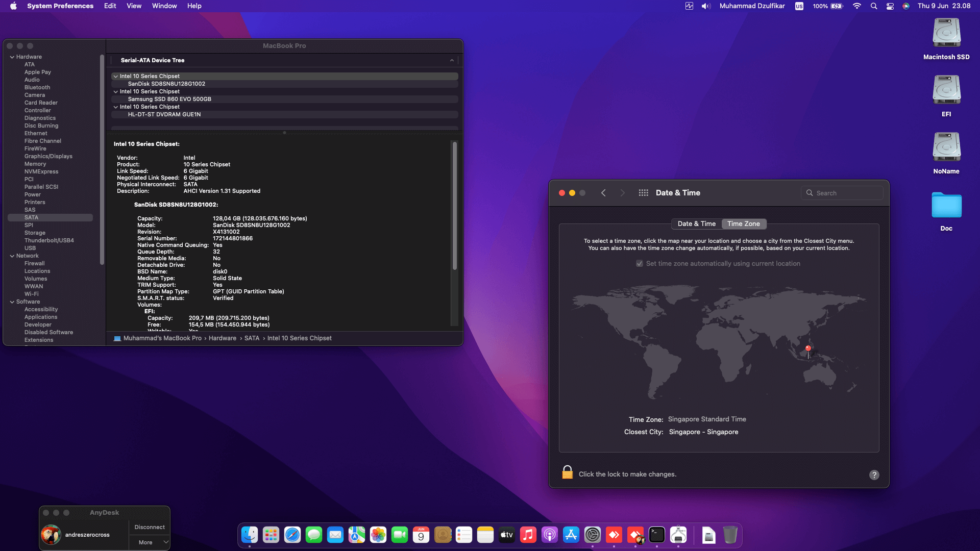The image size is (980, 551).
Task: Collapse the Hardware section in the sidebar
Action: (x=11, y=57)
